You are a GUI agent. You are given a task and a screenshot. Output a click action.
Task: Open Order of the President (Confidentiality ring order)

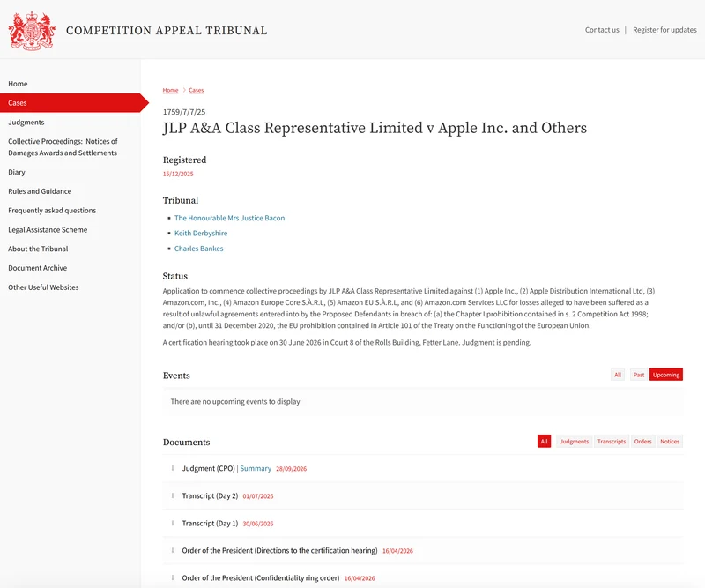click(261, 578)
